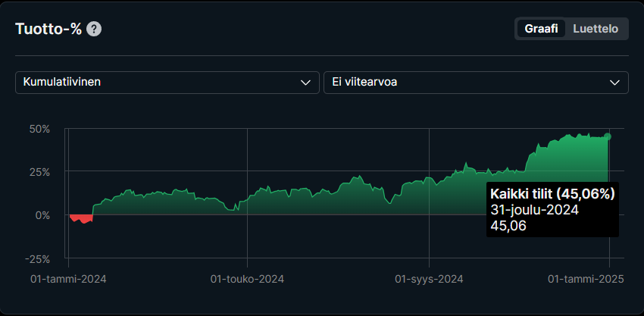The width and height of the screenshot is (644, 316).
Task: Click the 25% y-axis label
Action: [39, 172]
